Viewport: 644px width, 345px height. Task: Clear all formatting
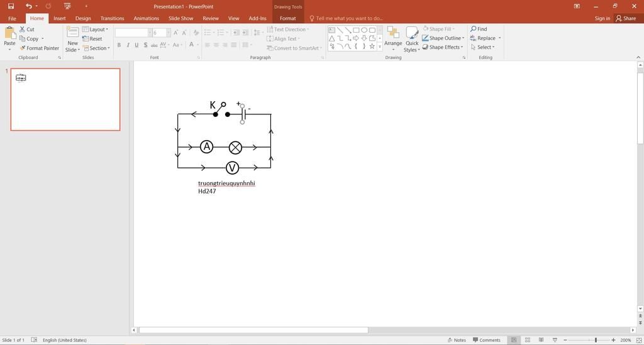point(196,33)
